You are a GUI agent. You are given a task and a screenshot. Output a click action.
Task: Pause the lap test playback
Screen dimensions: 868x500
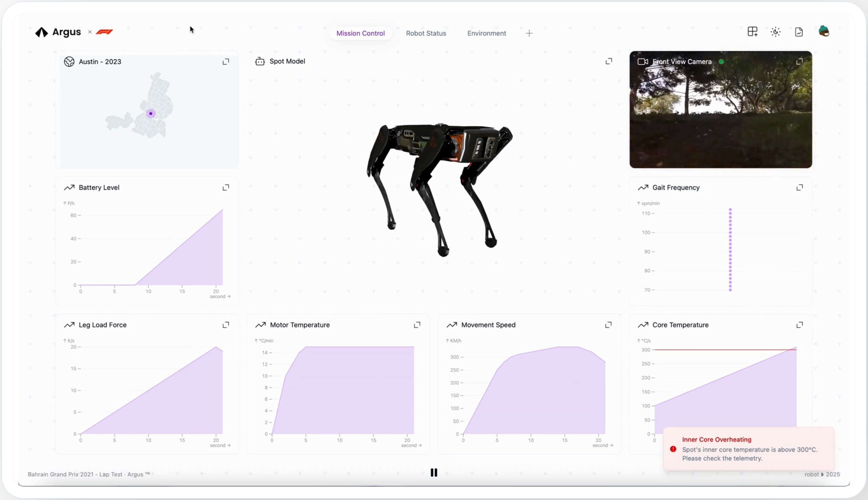click(434, 473)
